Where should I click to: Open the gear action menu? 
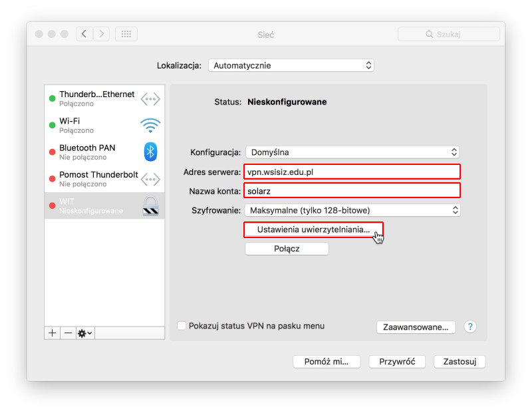85,333
